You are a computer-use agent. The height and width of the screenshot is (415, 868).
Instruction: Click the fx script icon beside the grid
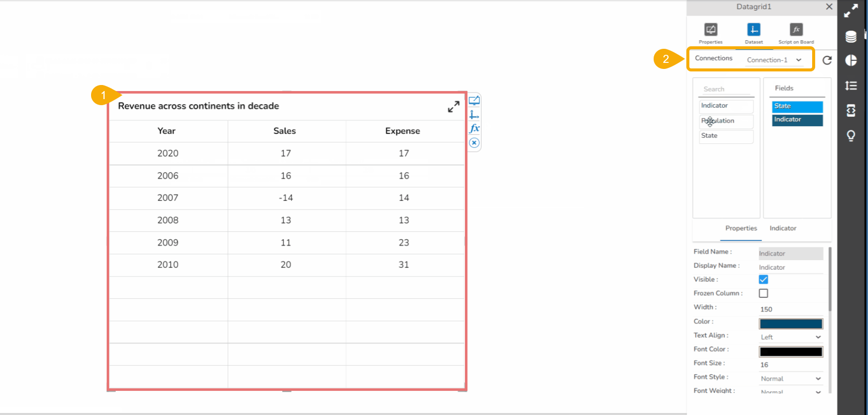coord(474,129)
